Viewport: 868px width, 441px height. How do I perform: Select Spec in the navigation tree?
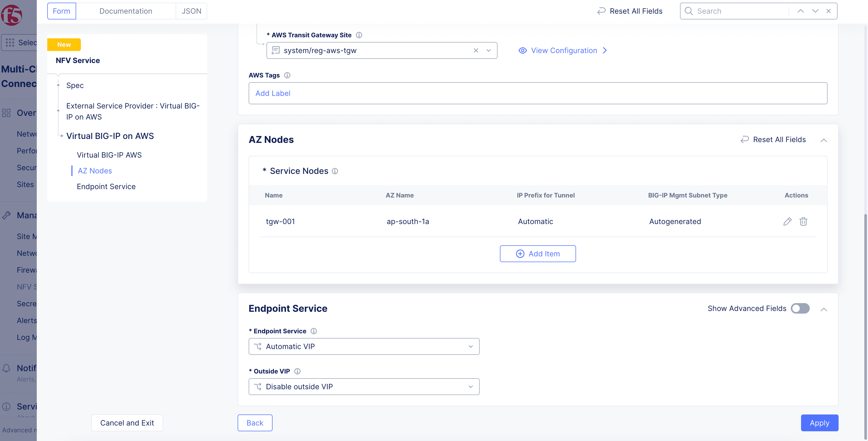point(75,85)
